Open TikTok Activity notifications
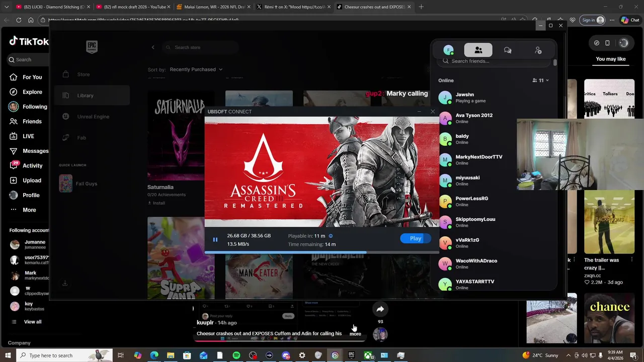The width and height of the screenshot is (644, 362). 25,165
